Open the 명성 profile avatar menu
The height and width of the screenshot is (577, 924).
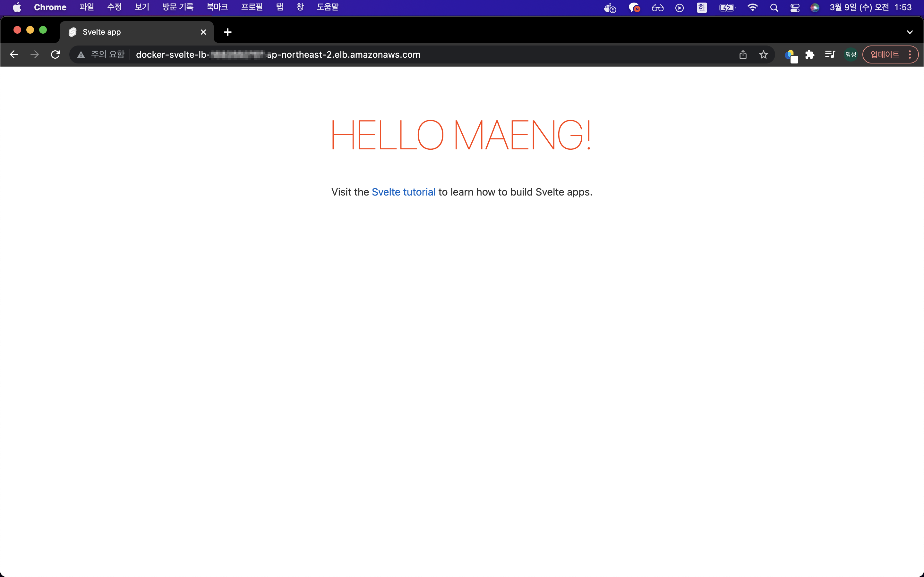tap(851, 54)
